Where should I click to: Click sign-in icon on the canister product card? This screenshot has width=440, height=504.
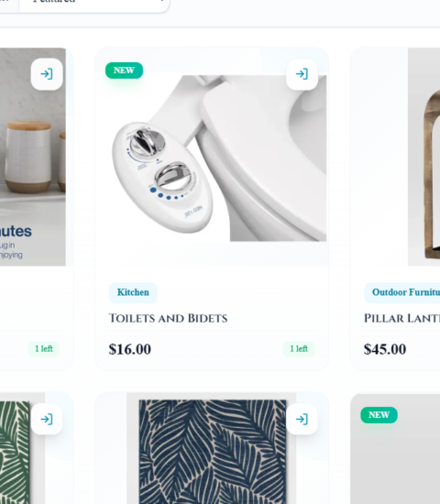(x=47, y=74)
